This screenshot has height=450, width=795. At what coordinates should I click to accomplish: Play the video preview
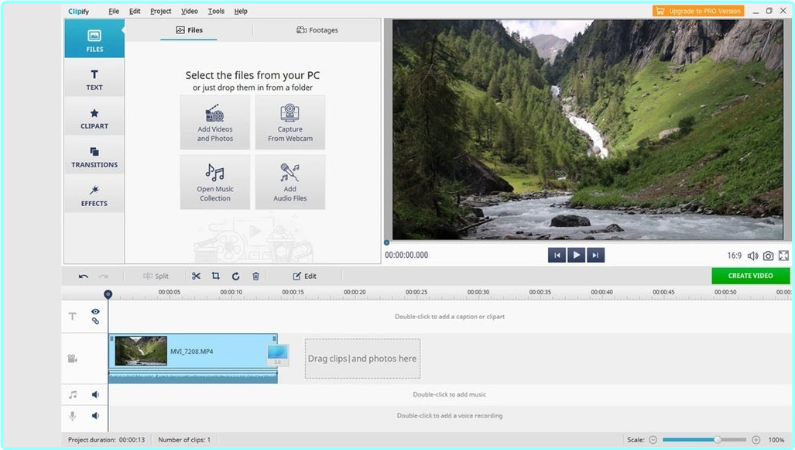point(576,255)
